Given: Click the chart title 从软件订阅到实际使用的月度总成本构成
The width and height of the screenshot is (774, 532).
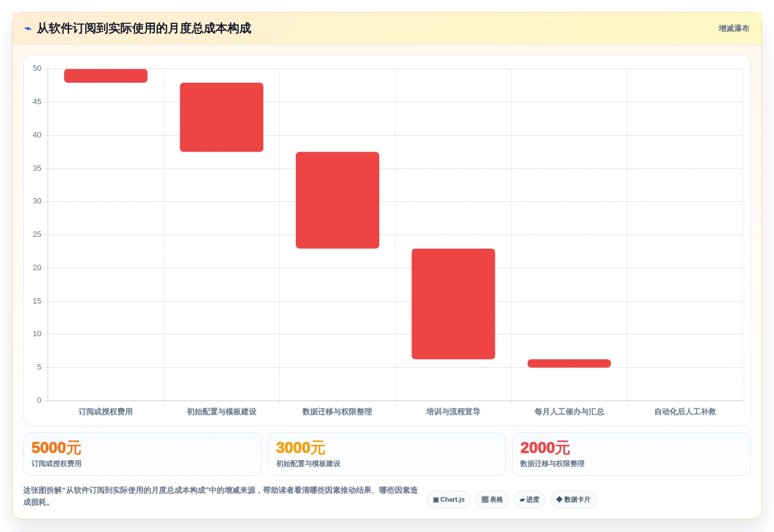Looking at the screenshot, I should coord(144,29).
